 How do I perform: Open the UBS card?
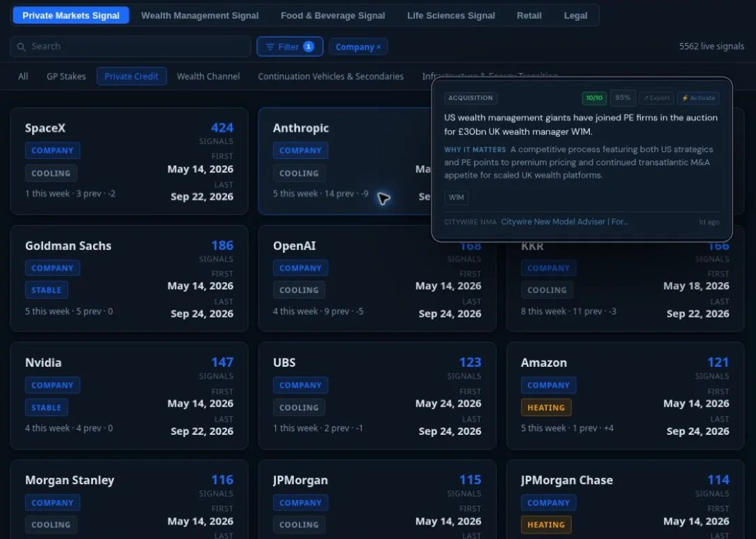click(x=377, y=396)
